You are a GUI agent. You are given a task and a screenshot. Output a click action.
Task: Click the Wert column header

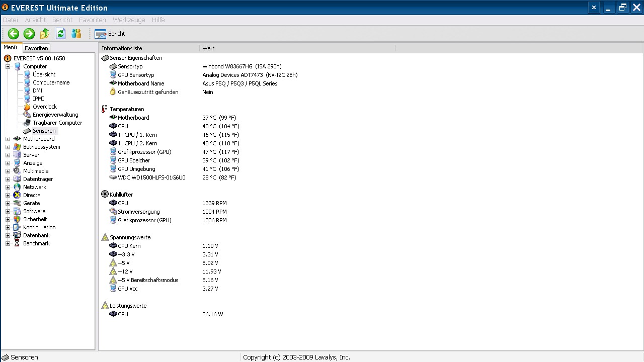point(297,48)
